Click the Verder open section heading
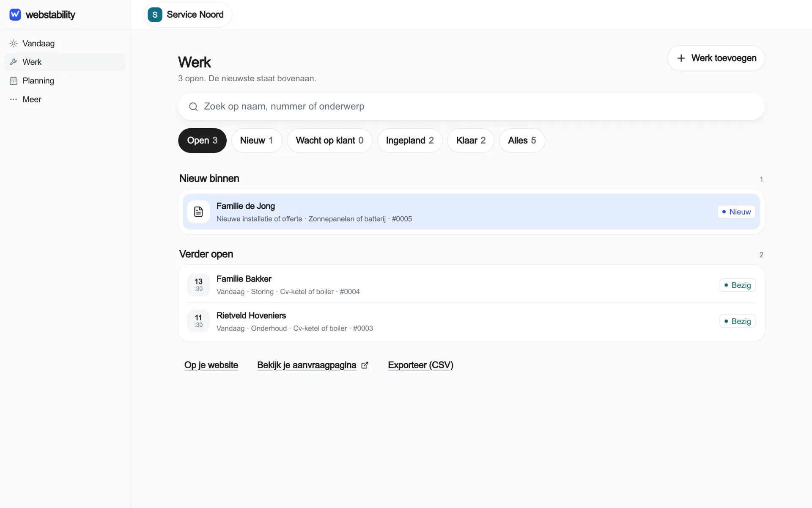Image resolution: width=812 pixels, height=508 pixels. coord(206,254)
